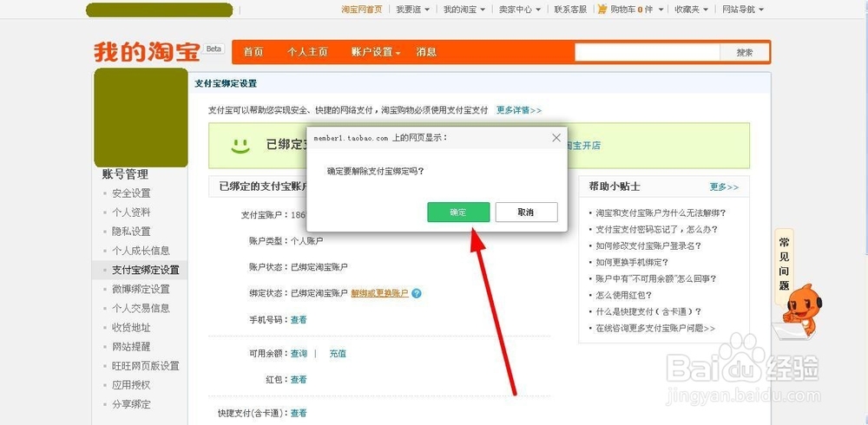
Task: Click the 常见问题 side tab
Action: coord(784,264)
